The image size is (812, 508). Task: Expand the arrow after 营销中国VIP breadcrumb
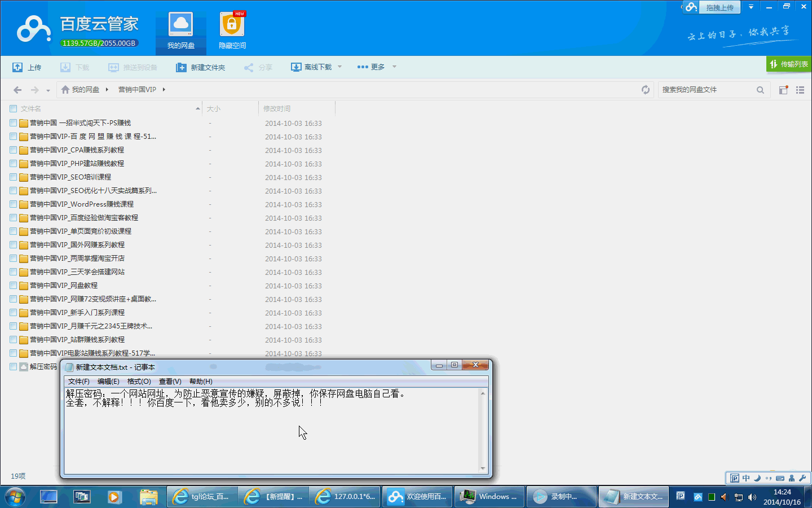[164, 90]
